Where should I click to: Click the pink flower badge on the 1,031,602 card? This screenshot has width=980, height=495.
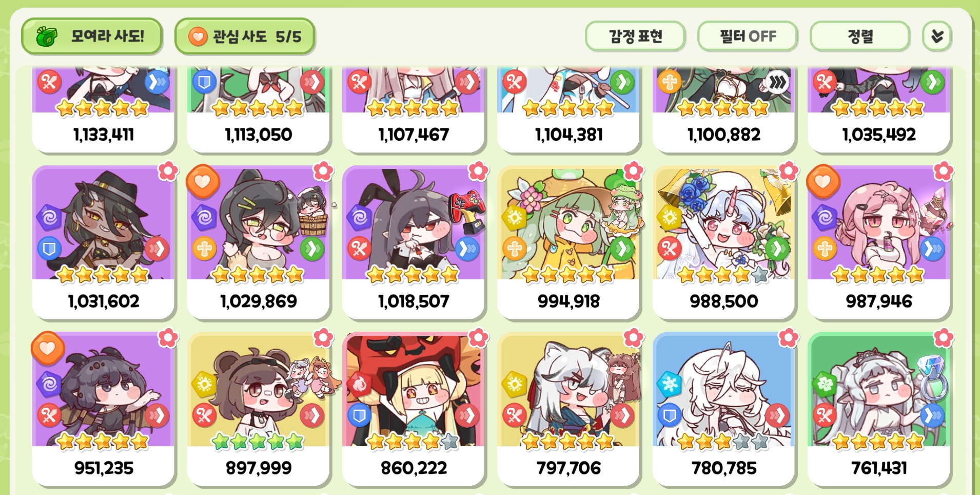(x=168, y=172)
